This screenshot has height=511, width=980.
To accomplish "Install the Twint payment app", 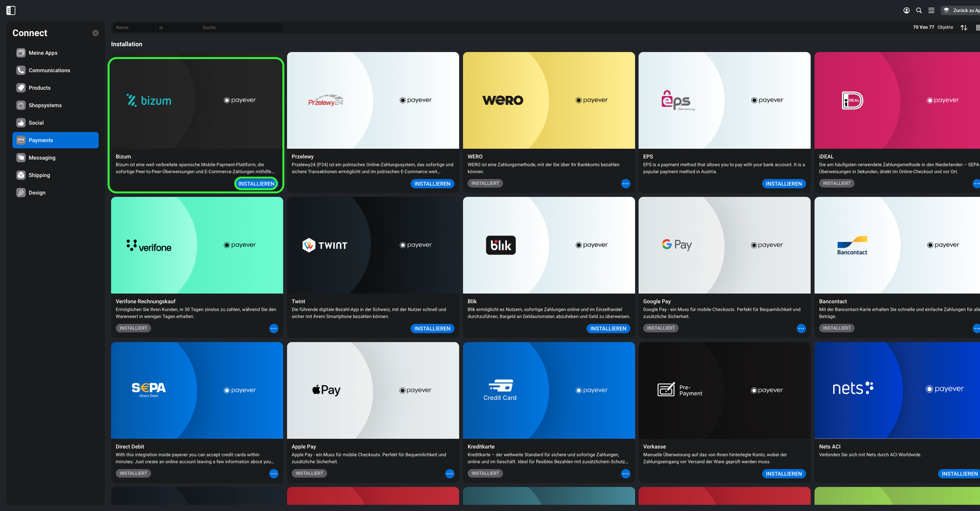I will 432,328.
